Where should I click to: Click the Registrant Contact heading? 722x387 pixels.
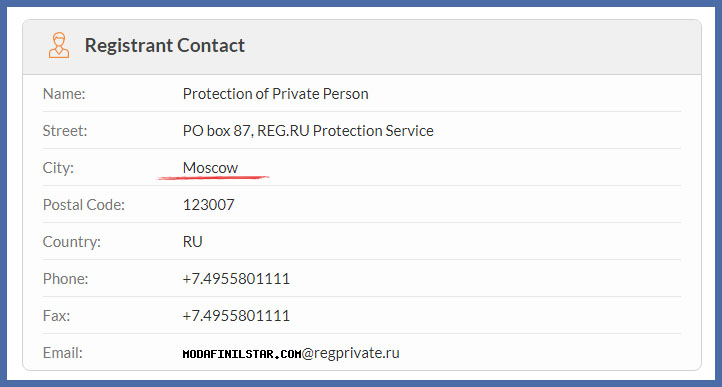point(164,46)
